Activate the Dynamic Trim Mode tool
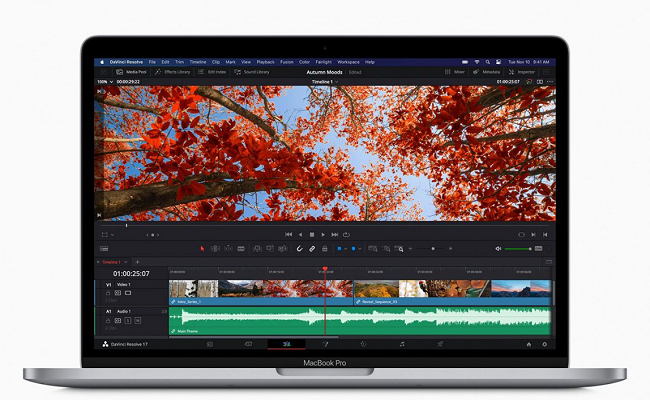The image size is (650, 400). pos(228,249)
